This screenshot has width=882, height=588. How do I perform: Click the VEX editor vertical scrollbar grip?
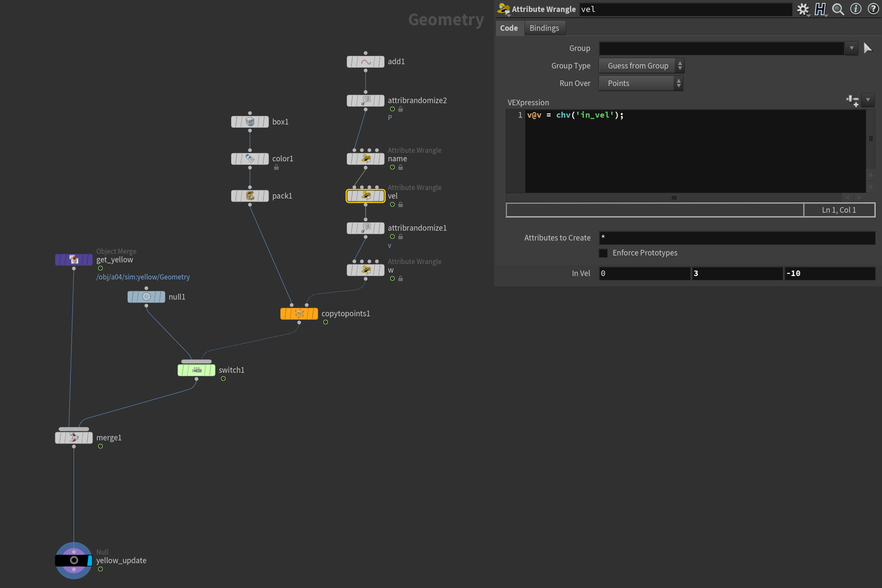click(x=870, y=139)
